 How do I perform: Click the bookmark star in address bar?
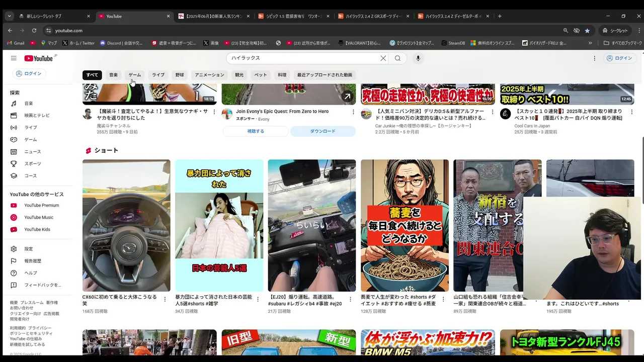pos(587,31)
